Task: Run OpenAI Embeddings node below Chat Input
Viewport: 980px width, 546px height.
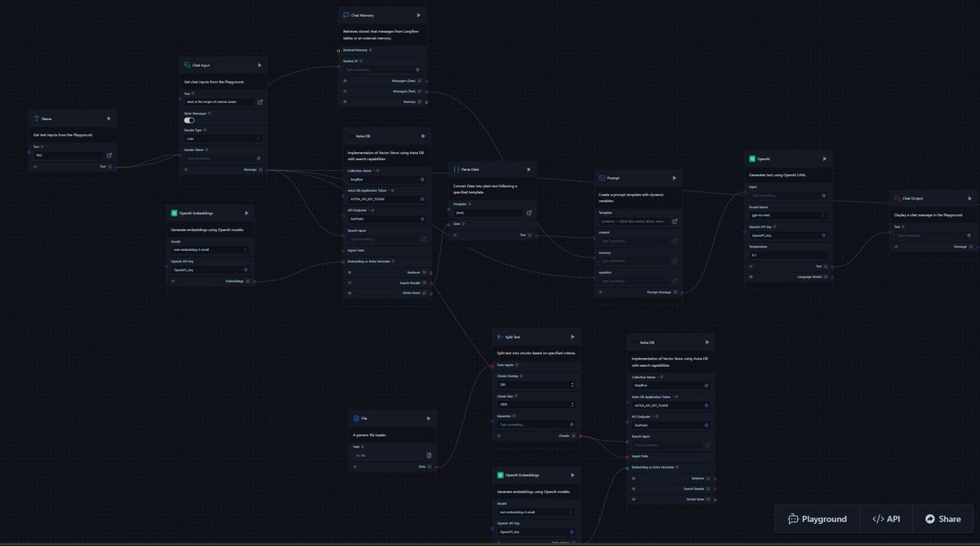Action: click(x=247, y=213)
